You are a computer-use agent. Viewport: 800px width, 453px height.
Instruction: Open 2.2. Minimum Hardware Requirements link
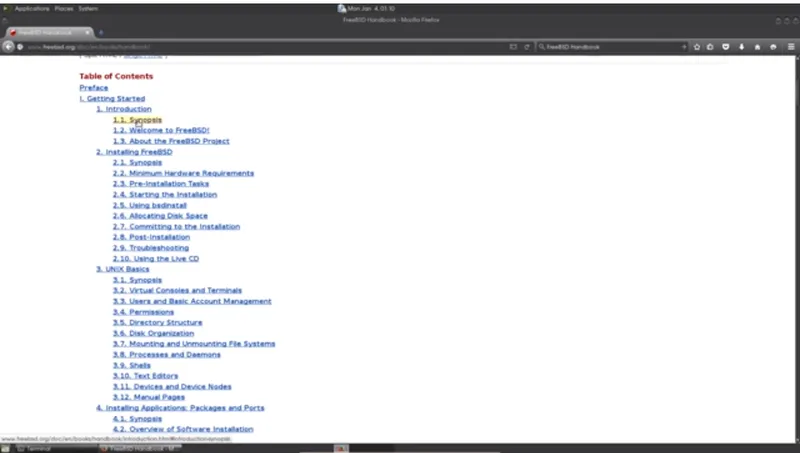click(x=183, y=173)
